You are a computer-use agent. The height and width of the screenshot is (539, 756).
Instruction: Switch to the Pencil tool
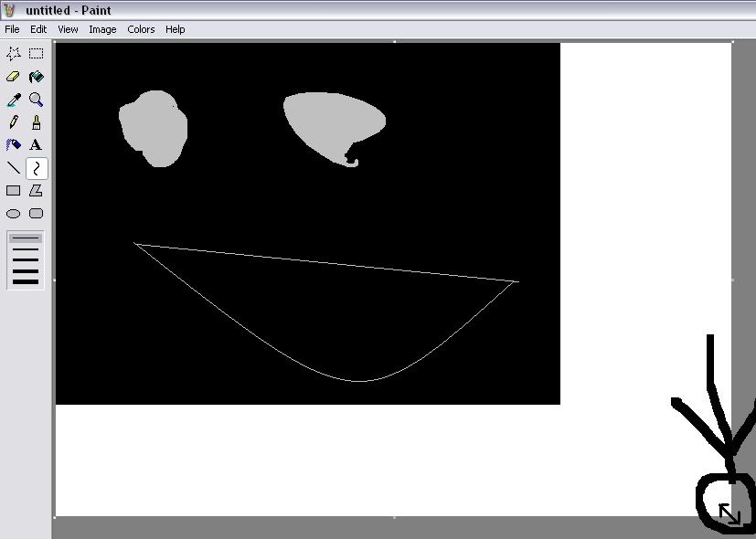[x=14, y=122]
